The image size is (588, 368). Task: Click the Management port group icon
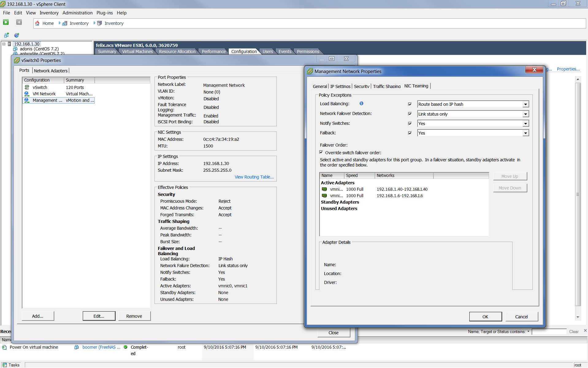[x=27, y=100]
